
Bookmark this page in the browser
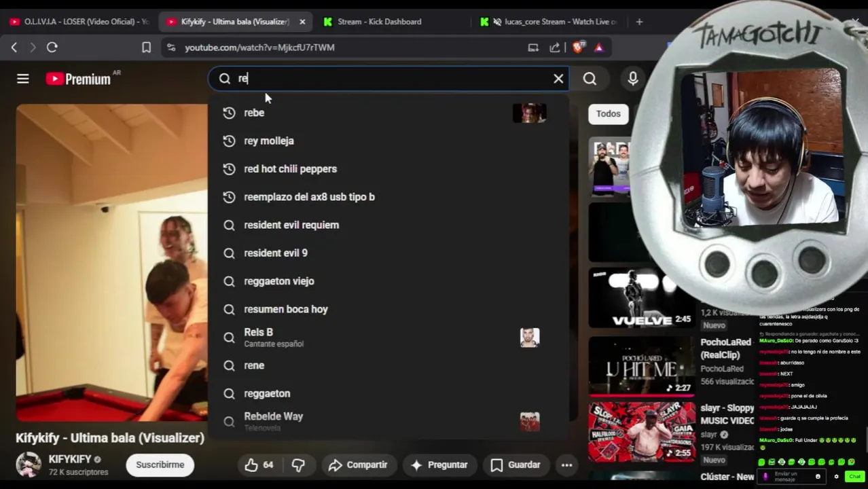tap(146, 47)
